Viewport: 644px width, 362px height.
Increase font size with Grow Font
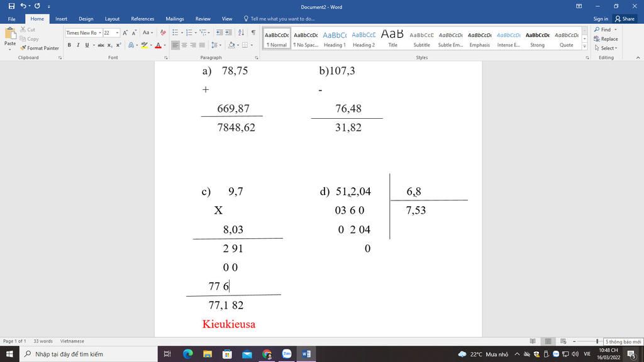(x=125, y=33)
